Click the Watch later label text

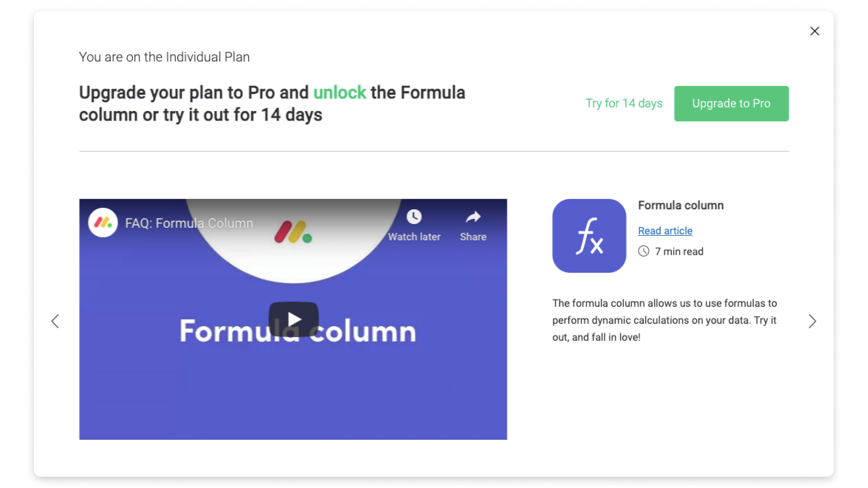414,237
